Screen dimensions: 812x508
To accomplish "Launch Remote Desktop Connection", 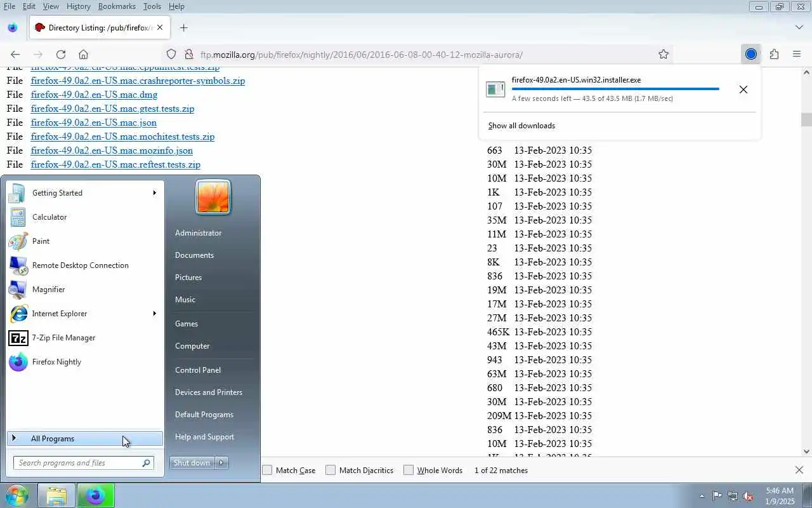I will 84,265.
